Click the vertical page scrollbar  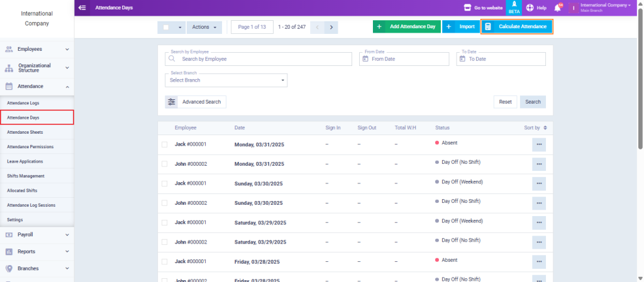click(x=641, y=78)
